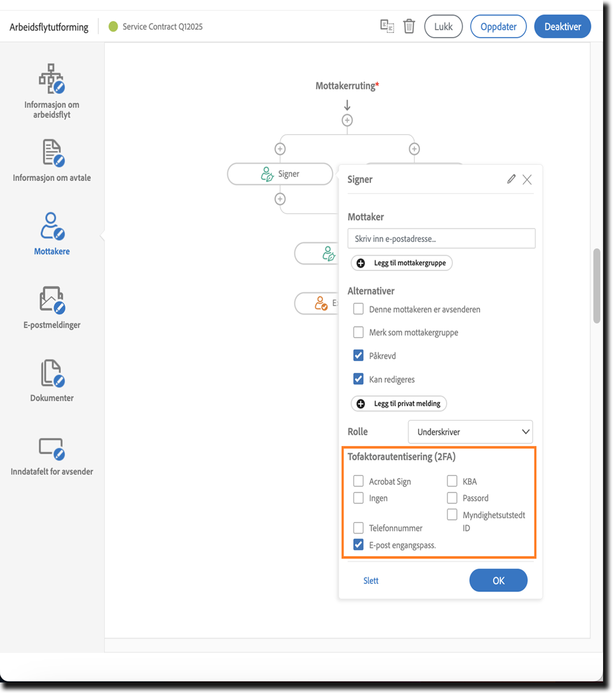The image size is (616, 697).
Task: Open Informasjon om avtale section icon
Action: [x=53, y=153]
